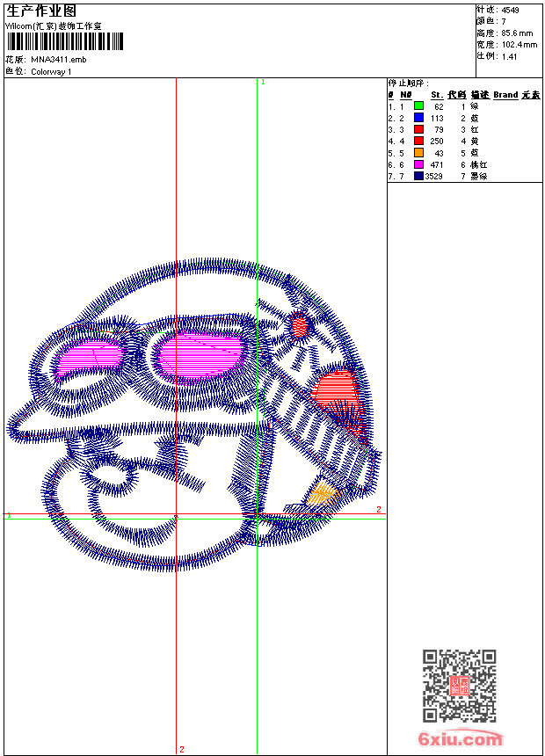Click the '生产作业图' title

[x=41, y=11]
